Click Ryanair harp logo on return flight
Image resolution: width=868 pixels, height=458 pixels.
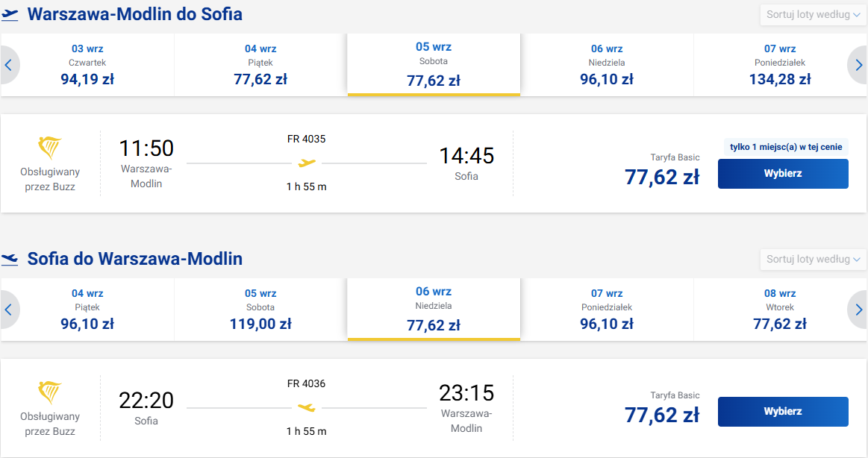click(x=50, y=392)
